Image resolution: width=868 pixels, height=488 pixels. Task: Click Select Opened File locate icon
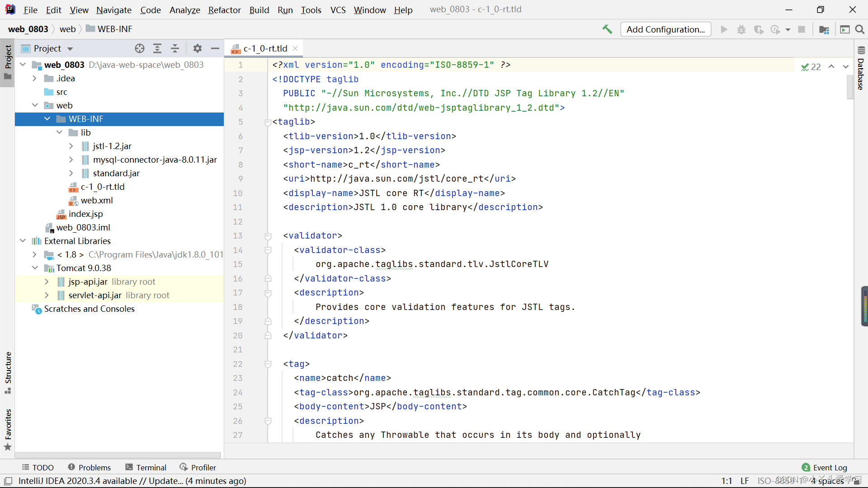(140, 48)
